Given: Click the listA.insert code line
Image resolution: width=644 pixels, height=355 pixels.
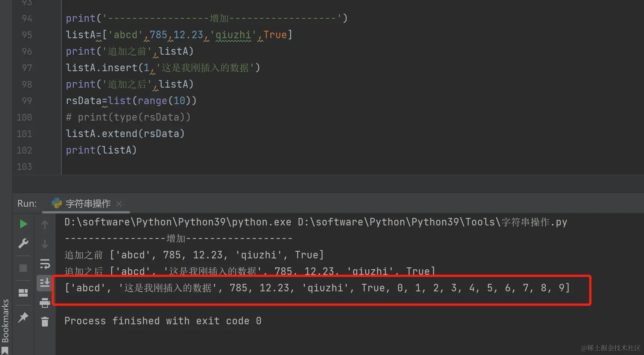Looking at the screenshot, I should 163,68.
